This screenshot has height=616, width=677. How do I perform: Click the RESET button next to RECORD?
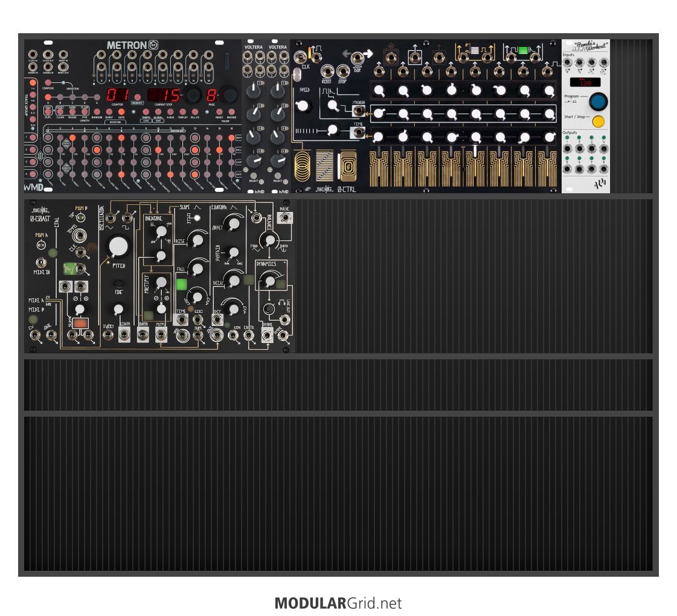(219, 112)
